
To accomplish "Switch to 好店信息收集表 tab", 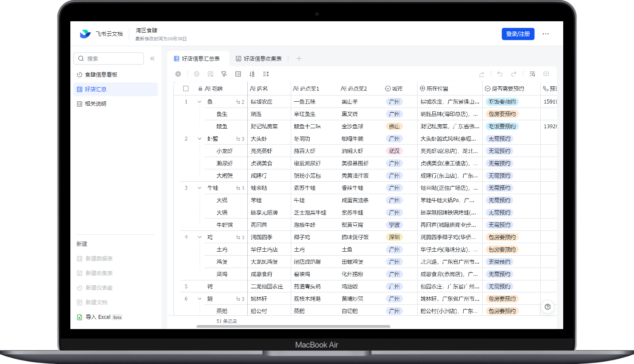I will tap(258, 58).
